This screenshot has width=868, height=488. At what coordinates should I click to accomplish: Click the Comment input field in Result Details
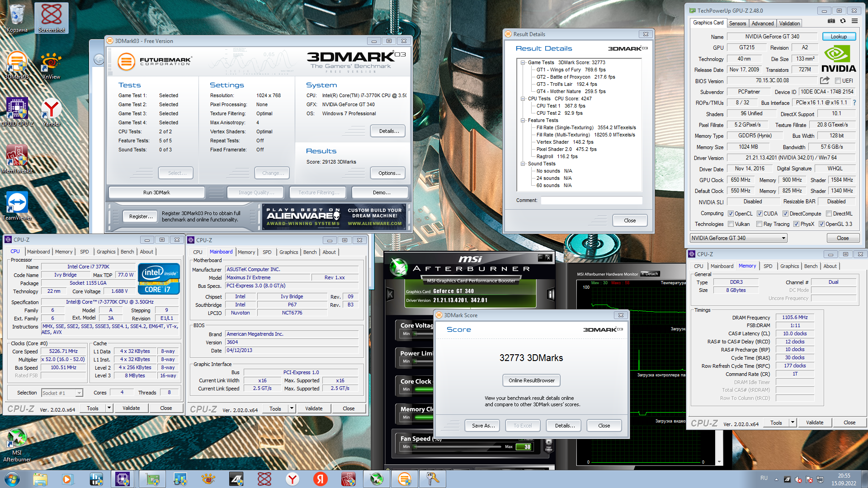coord(592,200)
